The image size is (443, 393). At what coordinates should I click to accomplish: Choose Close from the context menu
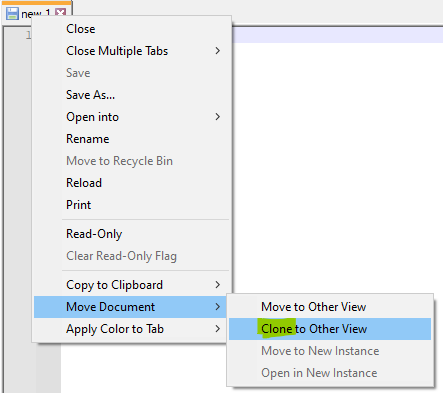[x=132, y=29]
